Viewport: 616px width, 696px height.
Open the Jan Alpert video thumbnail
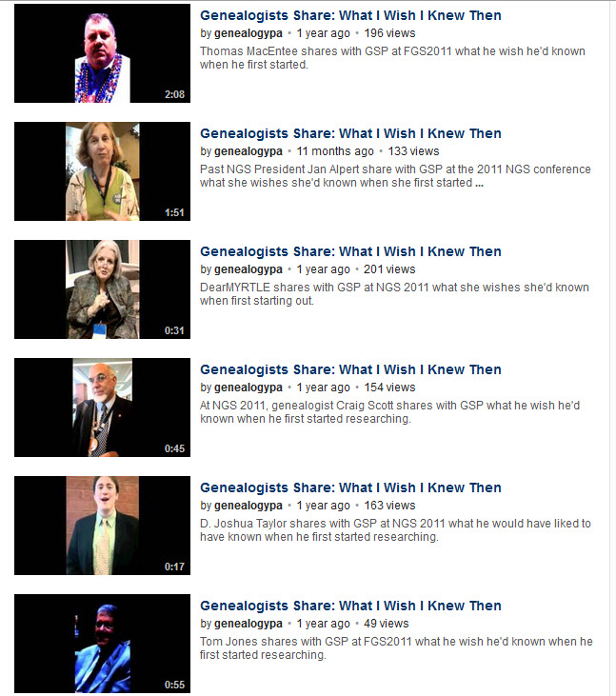click(x=102, y=171)
